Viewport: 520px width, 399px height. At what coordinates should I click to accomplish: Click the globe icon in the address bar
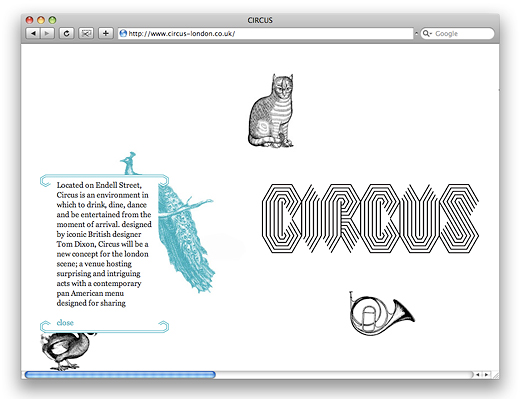(123, 33)
